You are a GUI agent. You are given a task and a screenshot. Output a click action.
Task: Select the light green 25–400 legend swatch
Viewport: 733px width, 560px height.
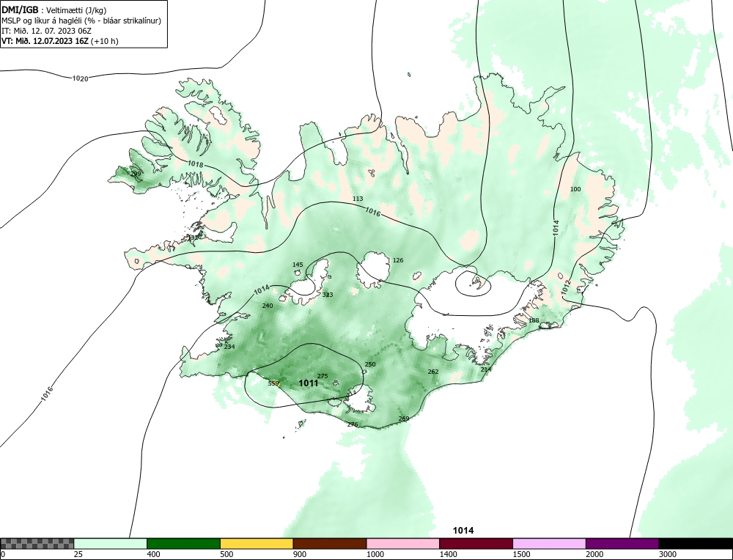111,544
